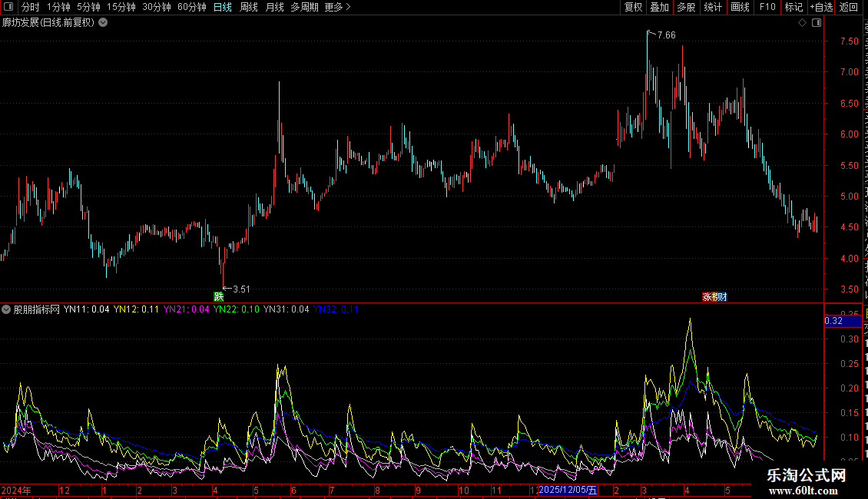The width and height of the screenshot is (868, 499).
Task: Click the 多股 multi-stock button
Action: coord(686,7)
